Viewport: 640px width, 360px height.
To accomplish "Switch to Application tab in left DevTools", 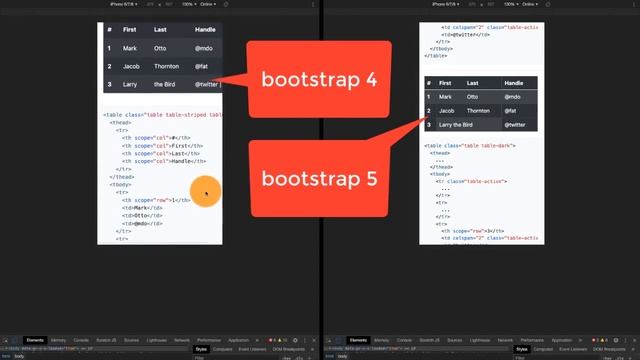I will tap(239, 340).
